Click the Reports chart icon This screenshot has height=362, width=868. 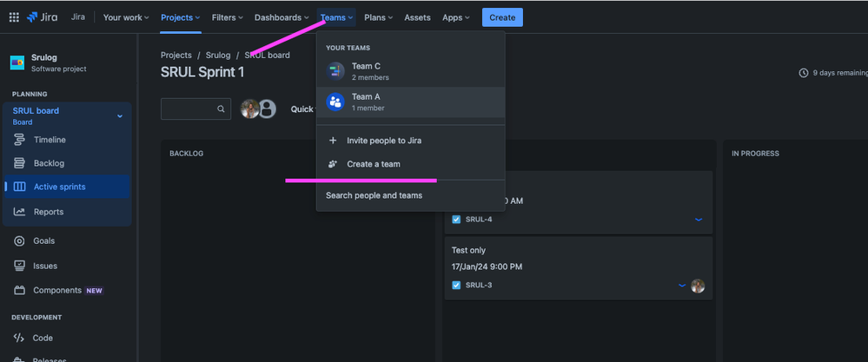19,212
